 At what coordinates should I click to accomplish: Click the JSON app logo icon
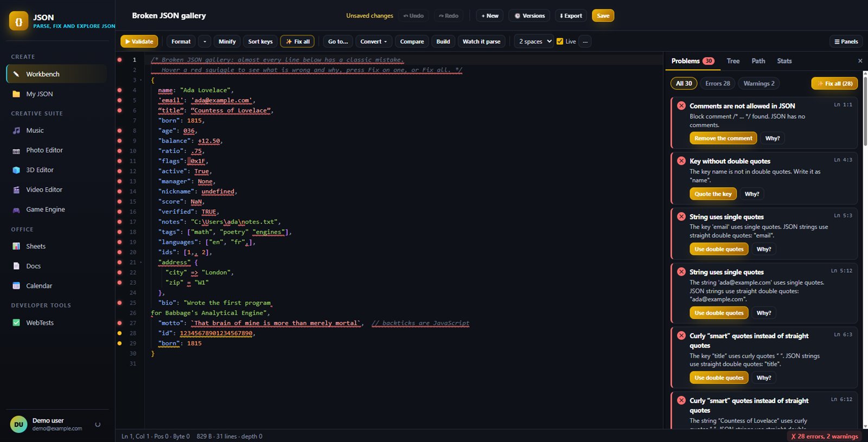point(18,21)
